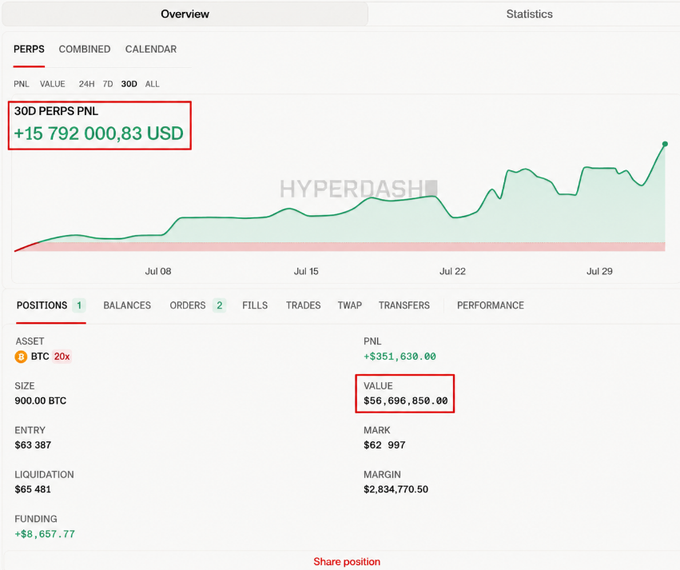Open the TRANSFERS tab
Screen dimensions: 680x570
[404, 305]
